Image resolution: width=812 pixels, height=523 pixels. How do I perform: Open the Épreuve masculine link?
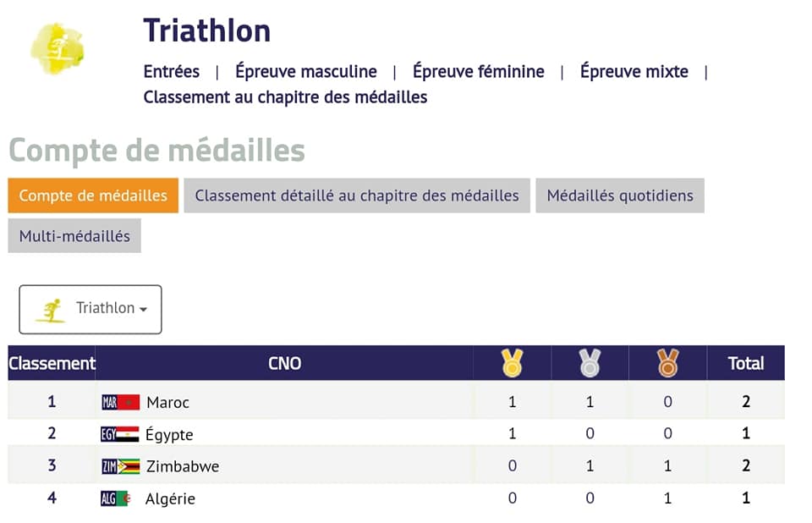306,71
